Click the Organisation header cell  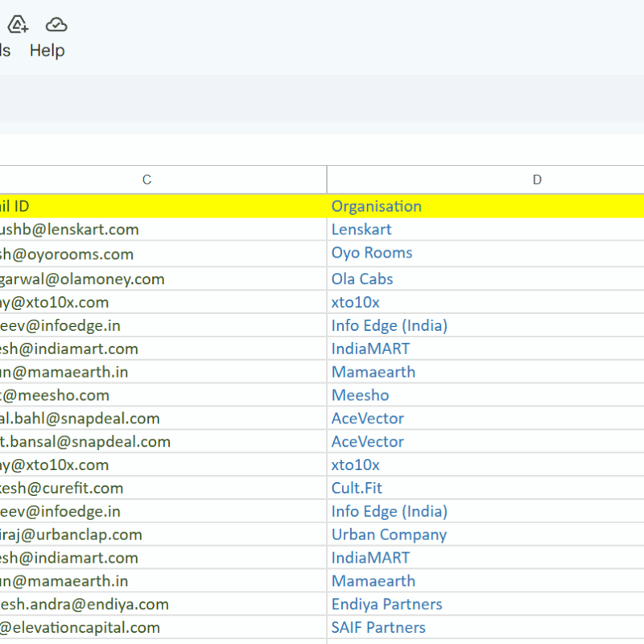485,206
